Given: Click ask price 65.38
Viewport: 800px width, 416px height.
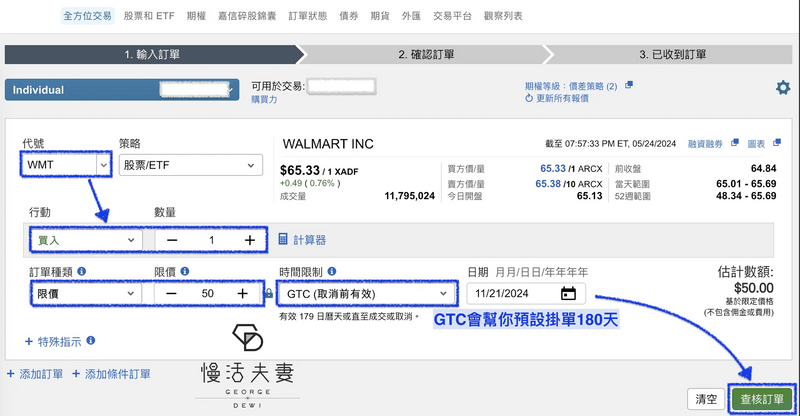Looking at the screenshot, I should (548, 184).
